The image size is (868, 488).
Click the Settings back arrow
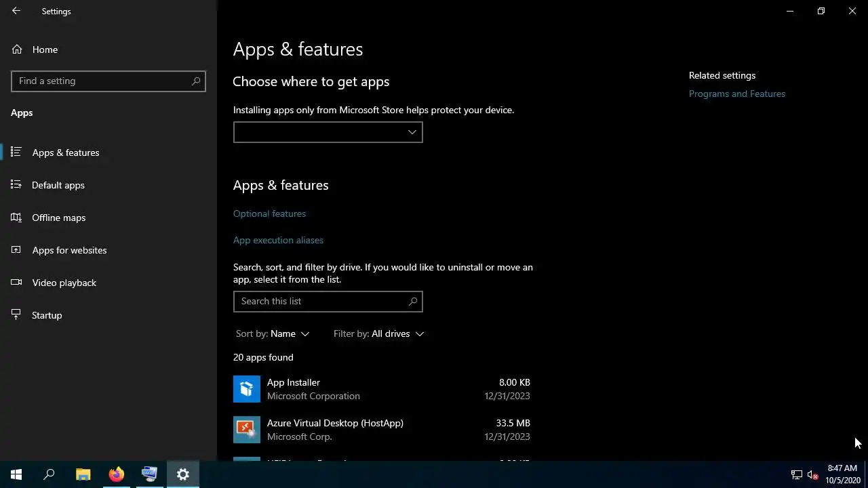click(16, 11)
